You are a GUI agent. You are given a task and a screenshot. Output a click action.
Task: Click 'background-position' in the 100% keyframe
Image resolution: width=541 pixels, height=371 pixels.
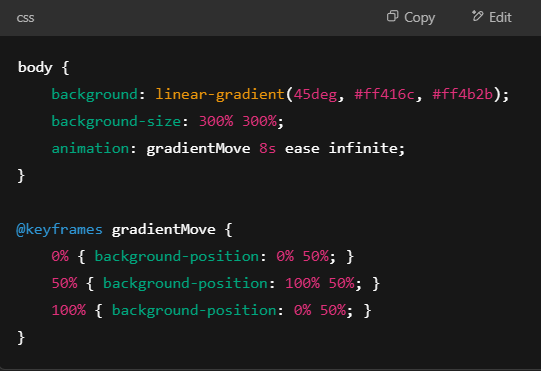(194, 310)
